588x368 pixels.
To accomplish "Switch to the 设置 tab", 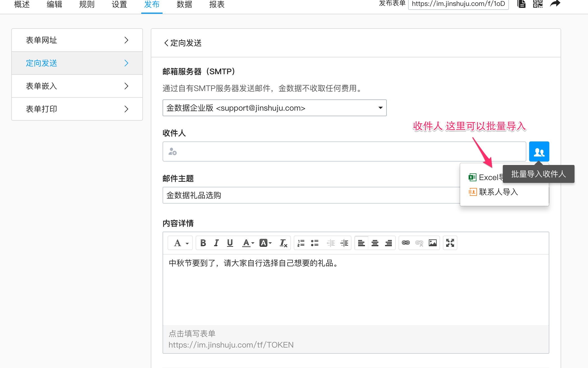I will point(119,4).
